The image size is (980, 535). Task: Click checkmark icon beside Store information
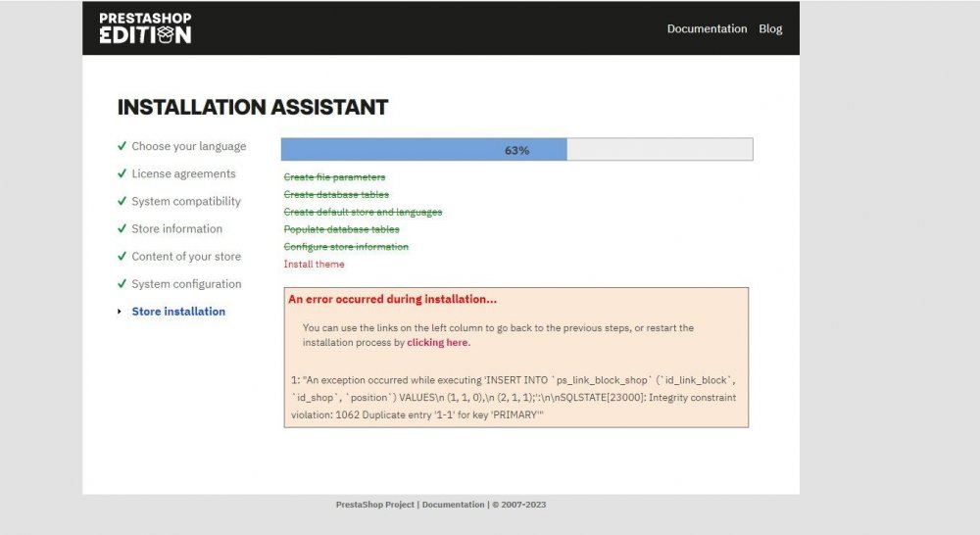coord(122,228)
